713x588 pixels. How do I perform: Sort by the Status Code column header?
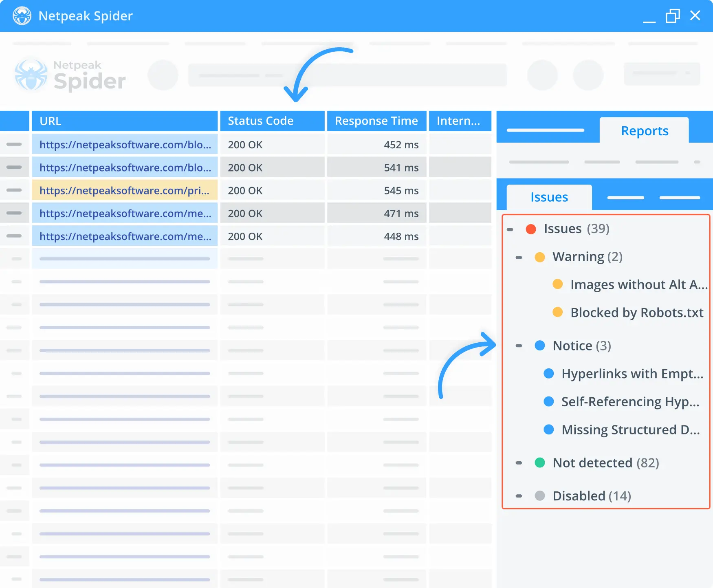click(272, 121)
